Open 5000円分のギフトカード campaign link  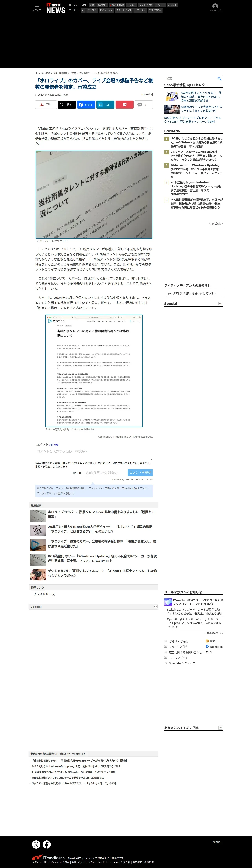[x=193, y=120]
